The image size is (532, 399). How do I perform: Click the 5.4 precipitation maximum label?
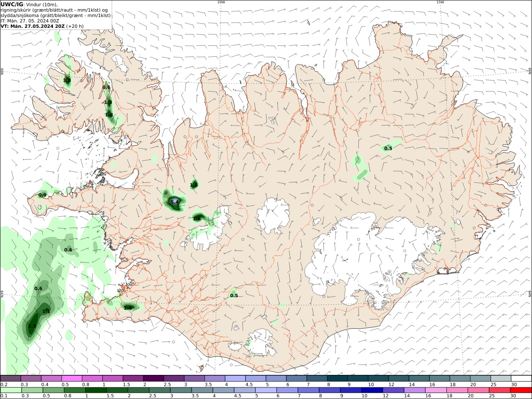[175, 202]
